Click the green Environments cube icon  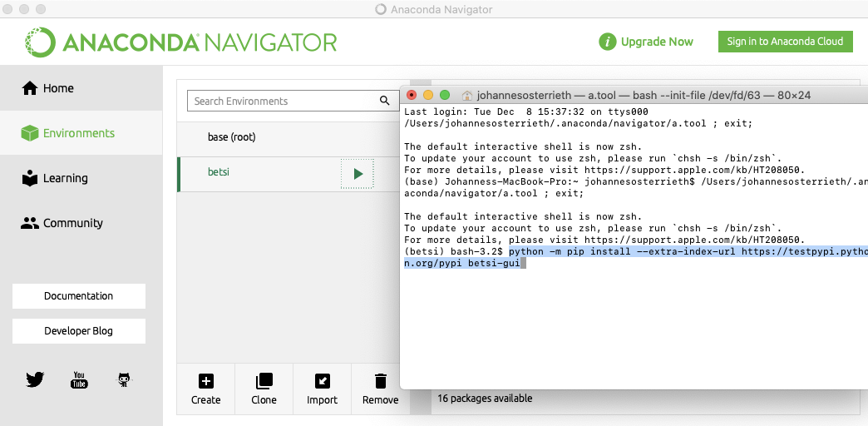29,133
